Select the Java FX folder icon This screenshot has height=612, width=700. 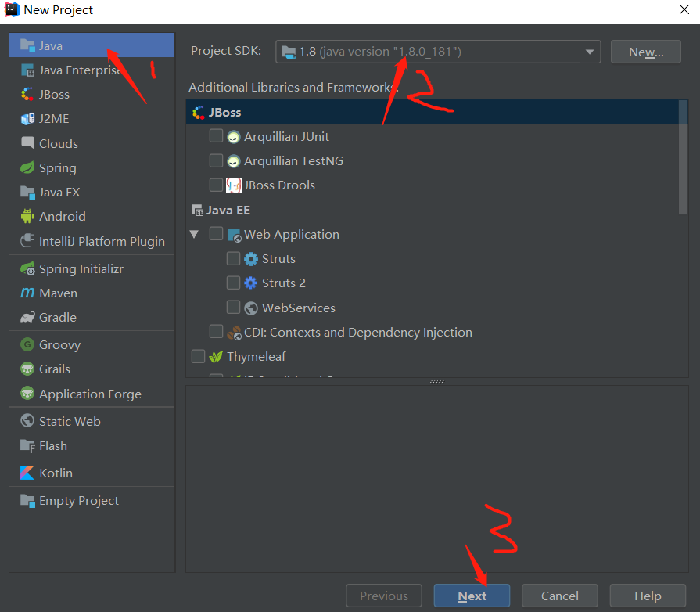27,192
